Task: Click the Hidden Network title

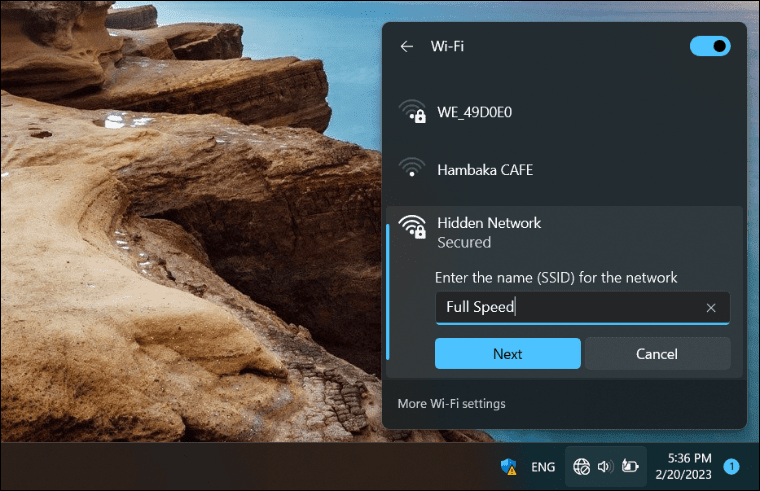Action: click(x=489, y=223)
